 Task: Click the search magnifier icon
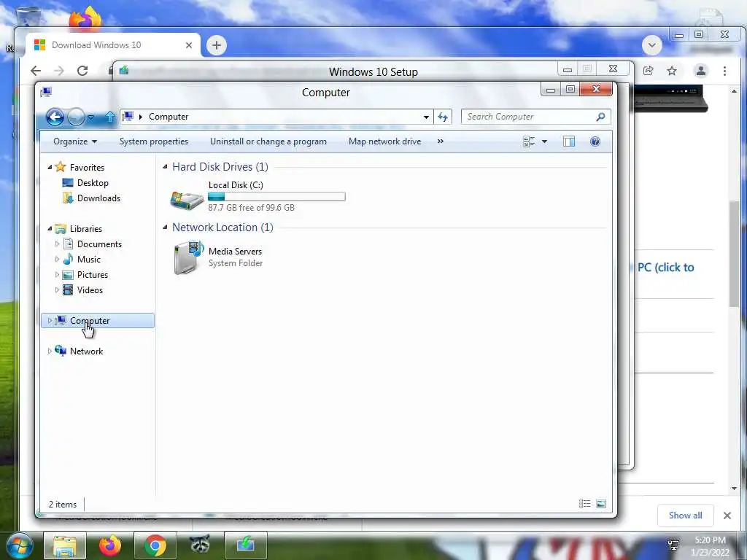pyautogui.click(x=601, y=117)
